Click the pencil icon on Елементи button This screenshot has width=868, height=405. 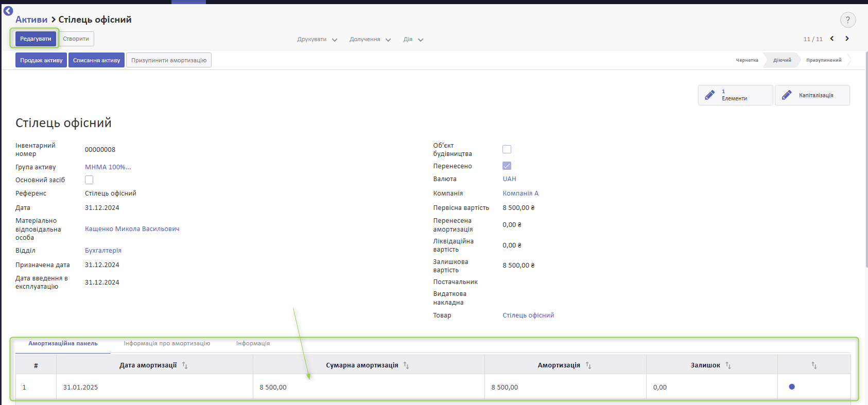click(709, 95)
